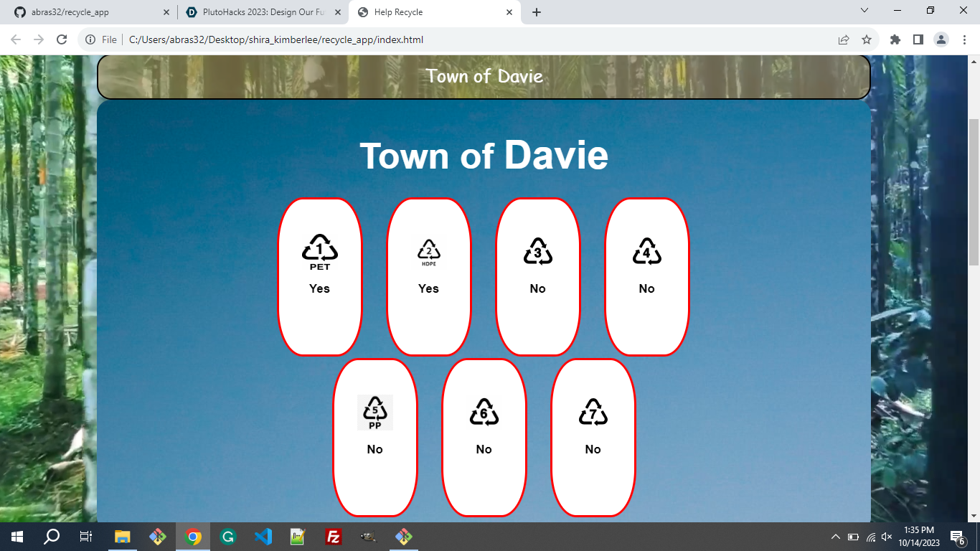Open the clock showing 1:35 PM
Viewport: 980px width, 551px height.
[920, 537]
